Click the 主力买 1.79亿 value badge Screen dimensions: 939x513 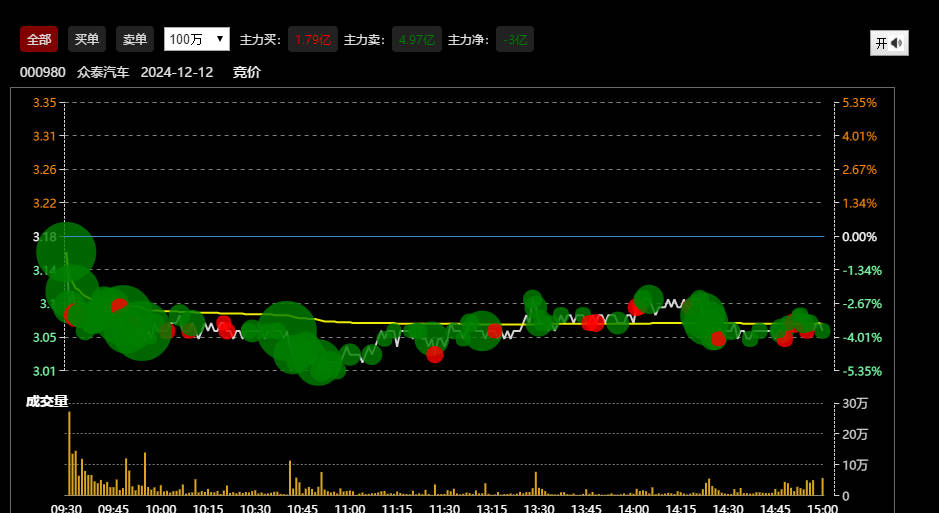(x=312, y=40)
